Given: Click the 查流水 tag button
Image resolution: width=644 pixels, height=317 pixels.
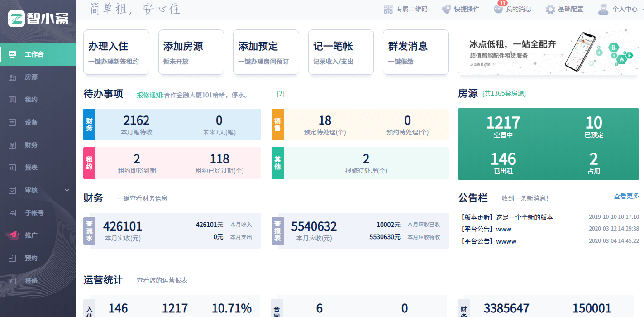Looking at the screenshot, I should 90,231.
